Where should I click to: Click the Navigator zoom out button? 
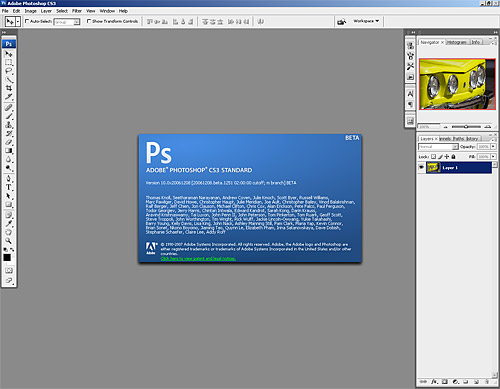(x=446, y=127)
